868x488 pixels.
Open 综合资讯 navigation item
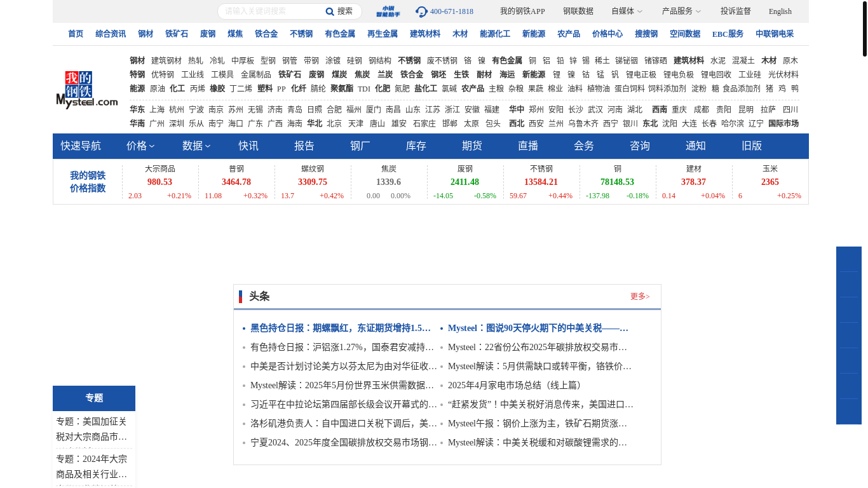[111, 34]
